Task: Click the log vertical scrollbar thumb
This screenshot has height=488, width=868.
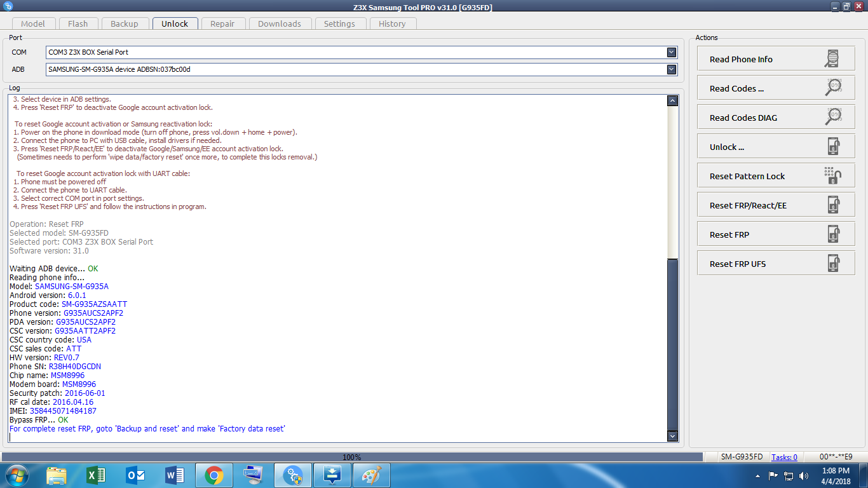Action: [673, 344]
